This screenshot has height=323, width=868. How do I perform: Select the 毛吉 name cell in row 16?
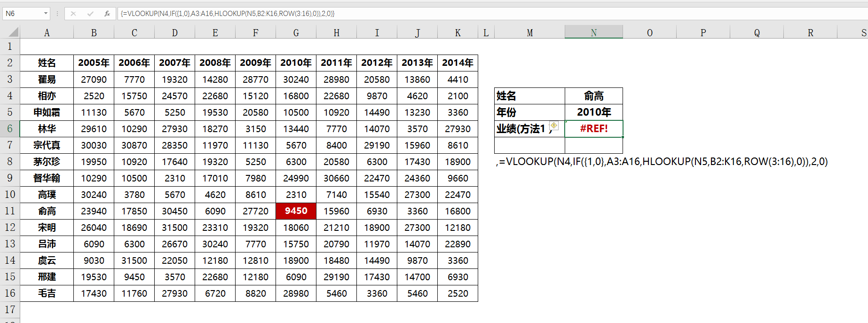tap(47, 293)
